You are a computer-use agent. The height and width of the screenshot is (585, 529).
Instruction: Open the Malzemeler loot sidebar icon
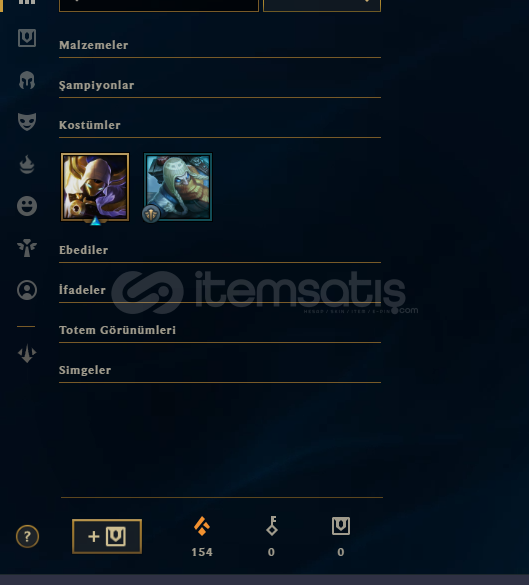pyautogui.click(x=27, y=38)
